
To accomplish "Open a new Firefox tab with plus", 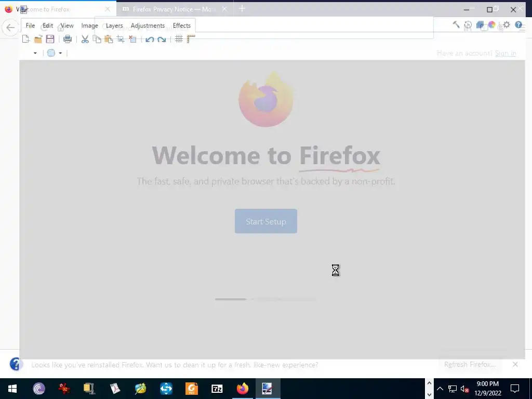I will (242, 9).
